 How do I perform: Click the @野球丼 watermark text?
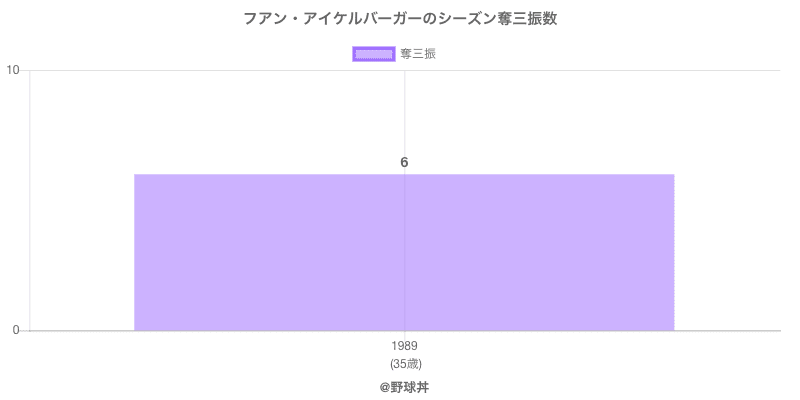pyautogui.click(x=404, y=385)
